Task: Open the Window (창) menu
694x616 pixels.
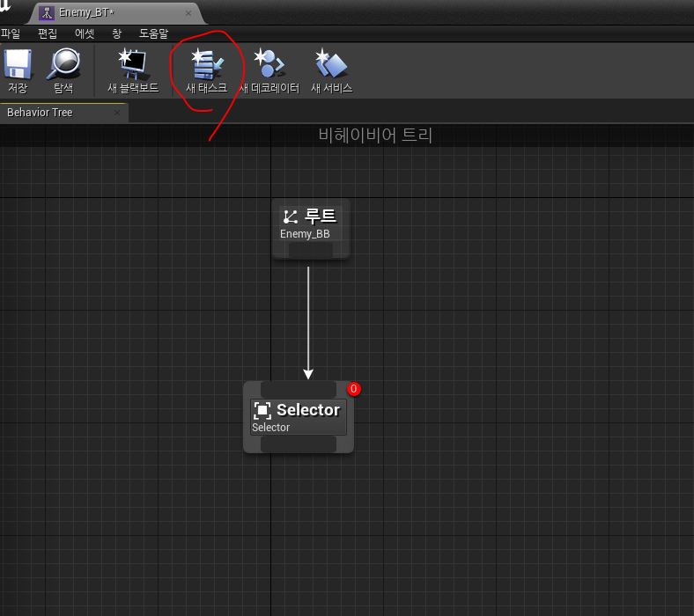Action: [116, 33]
